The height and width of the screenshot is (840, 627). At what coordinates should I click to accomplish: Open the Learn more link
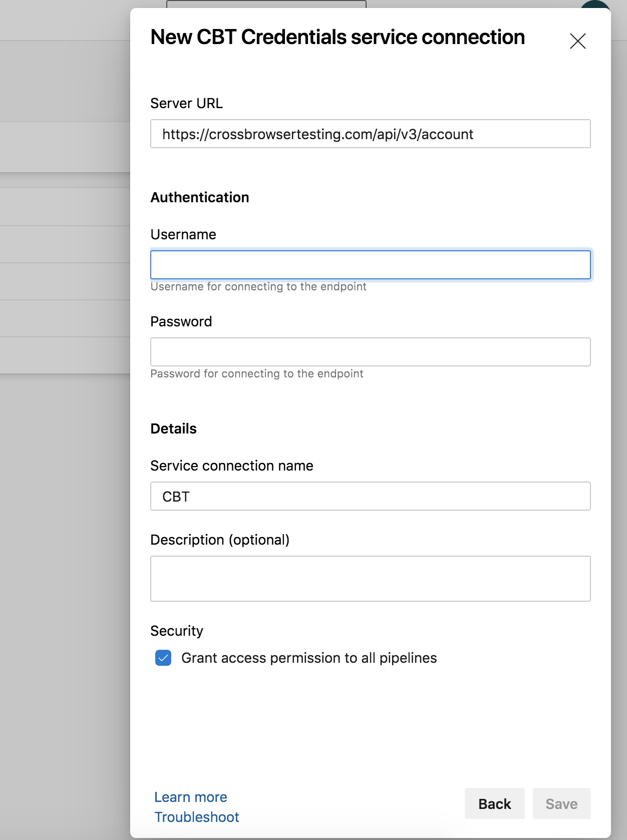point(190,797)
